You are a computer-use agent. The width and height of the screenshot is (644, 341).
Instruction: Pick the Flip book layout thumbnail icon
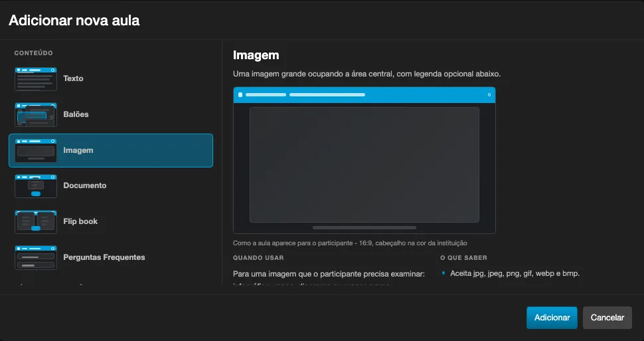click(x=36, y=222)
